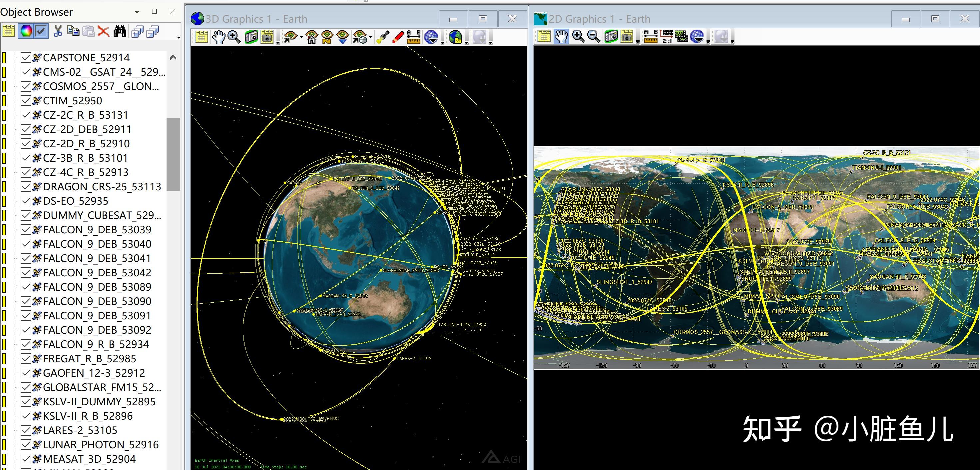The width and height of the screenshot is (980, 470).
Task: Close the Object Browser panel
Action: 172,12
